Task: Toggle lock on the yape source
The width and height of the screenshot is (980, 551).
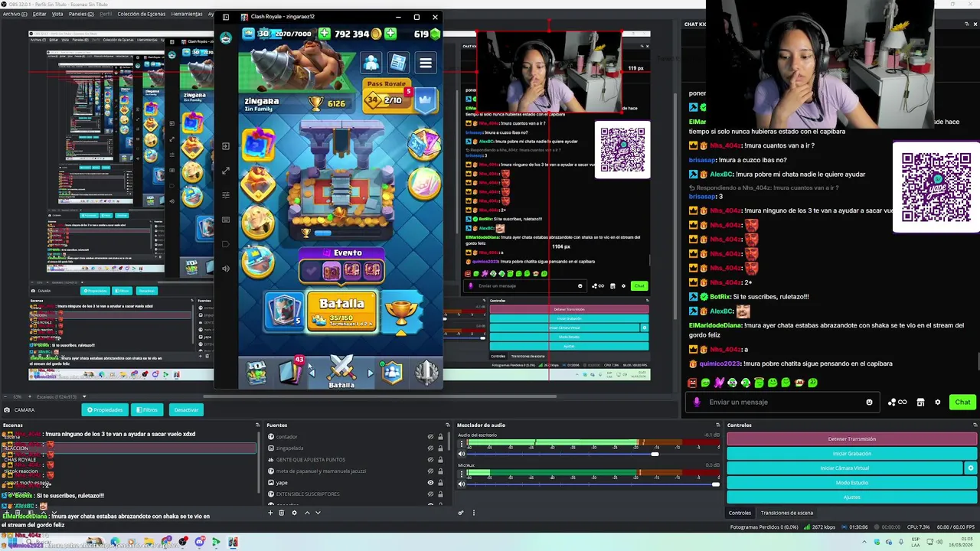Action: (440, 483)
